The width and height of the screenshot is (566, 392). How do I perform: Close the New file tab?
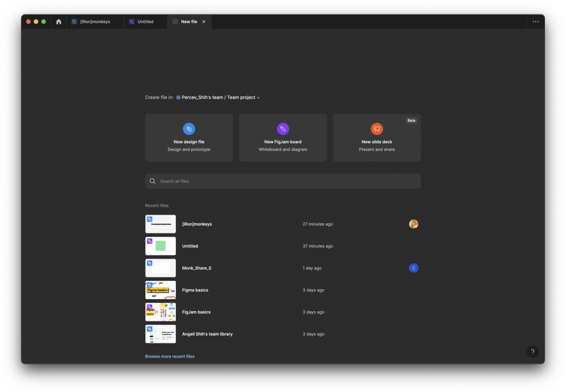coord(203,22)
